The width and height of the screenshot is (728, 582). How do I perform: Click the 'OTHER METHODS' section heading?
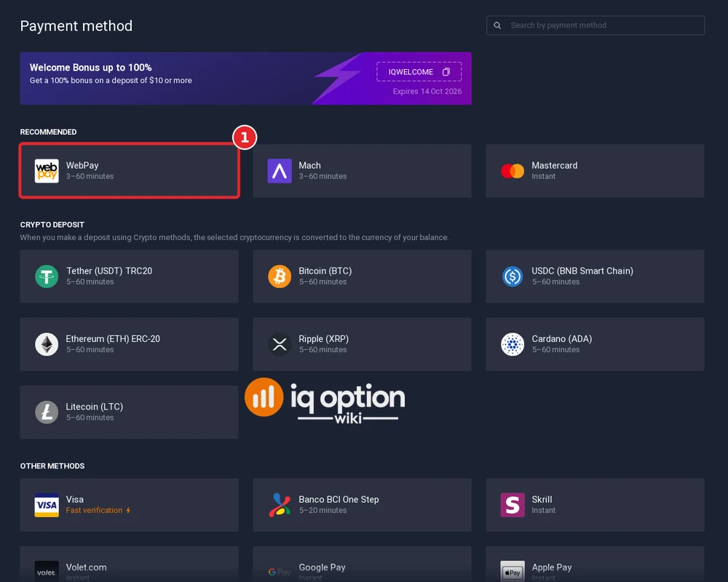(52, 466)
